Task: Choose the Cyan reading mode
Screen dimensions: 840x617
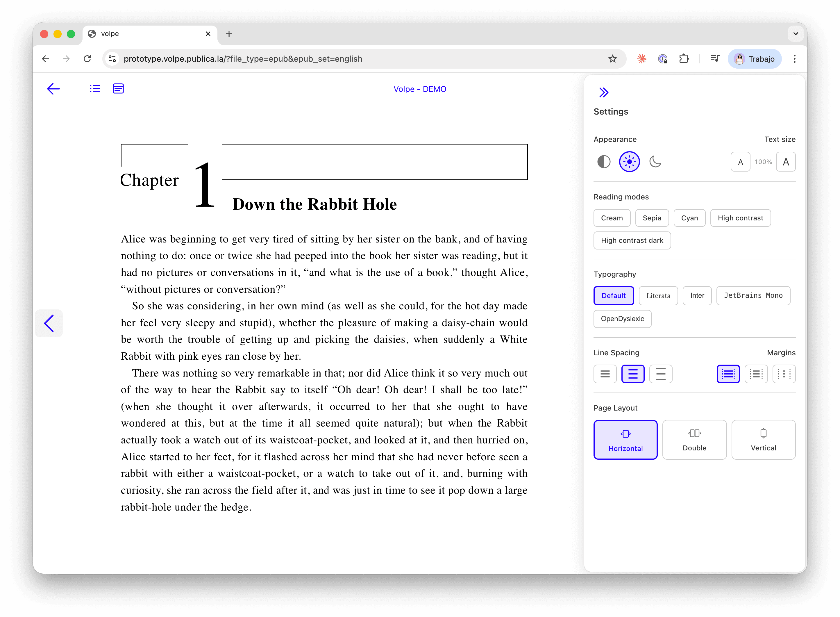Action: [x=689, y=218]
